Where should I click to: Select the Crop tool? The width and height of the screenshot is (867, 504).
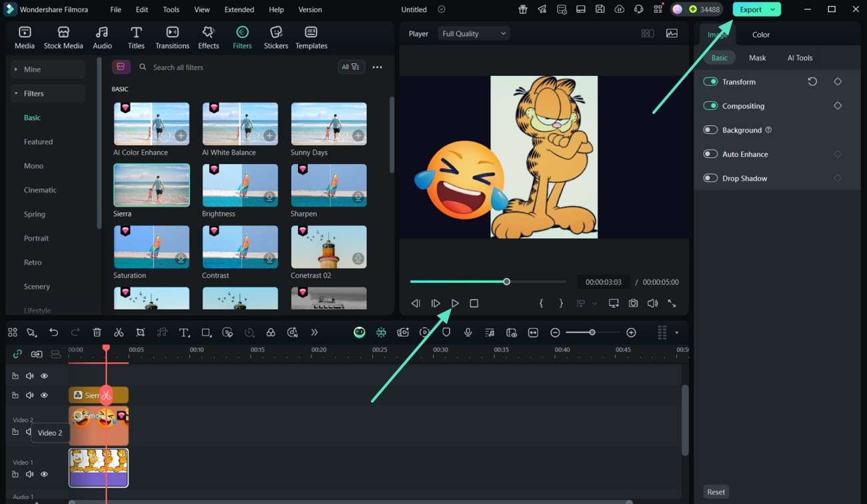pos(141,332)
